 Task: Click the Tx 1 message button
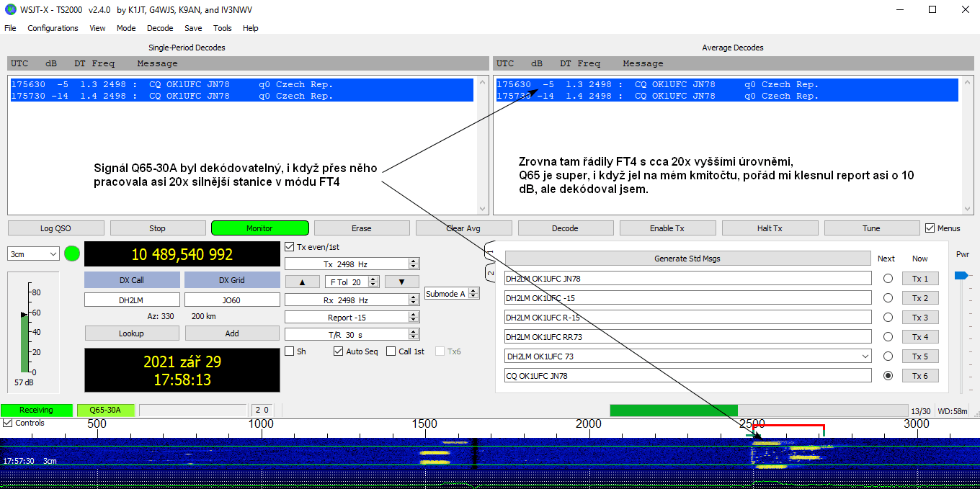coord(920,279)
